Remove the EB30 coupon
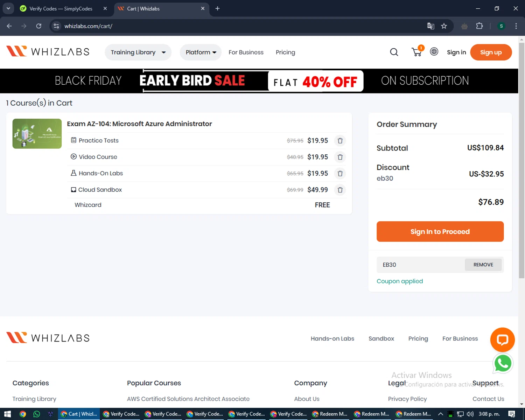Screen dimensions: 525x420 point(483,265)
